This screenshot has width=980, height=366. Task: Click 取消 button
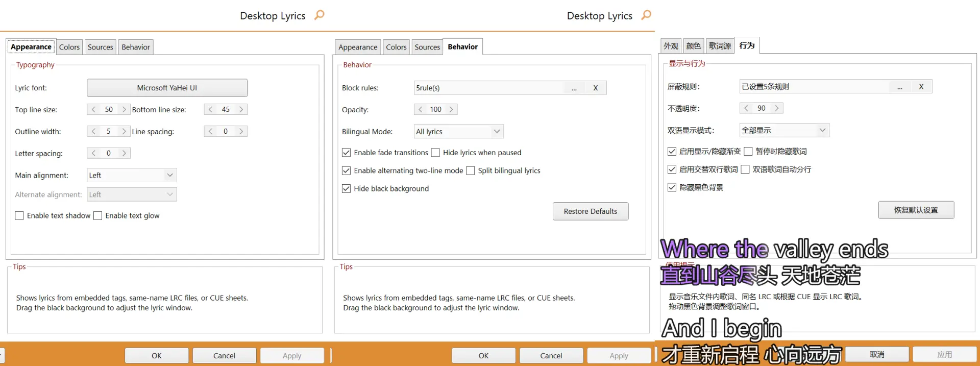click(877, 354)
